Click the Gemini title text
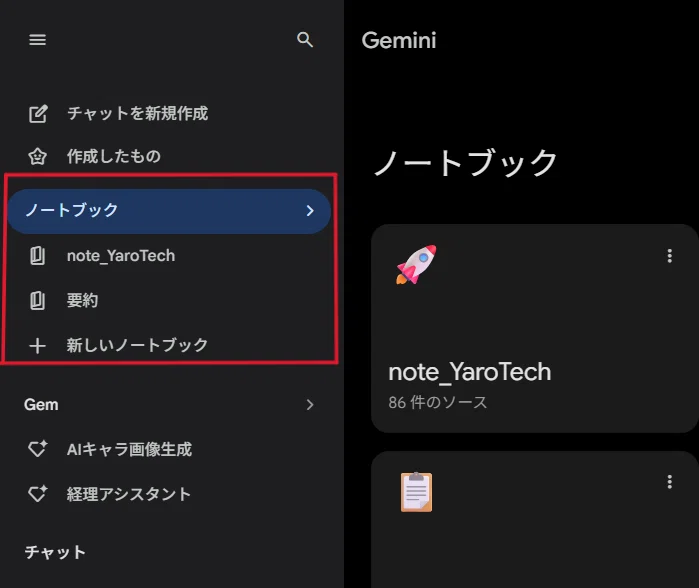The height and width of the screenshot is (588, 699). [399, 40]
